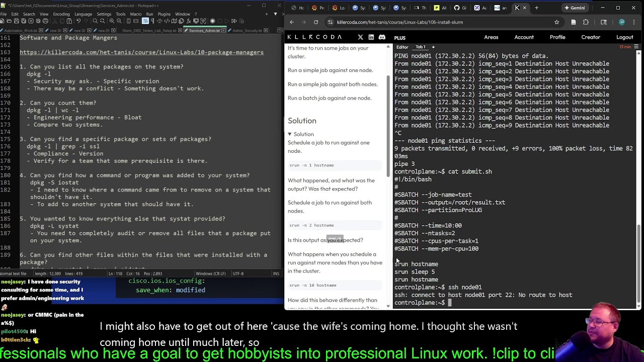
Task: Select Tab 1 terminal tab
Action: [420, 47]
